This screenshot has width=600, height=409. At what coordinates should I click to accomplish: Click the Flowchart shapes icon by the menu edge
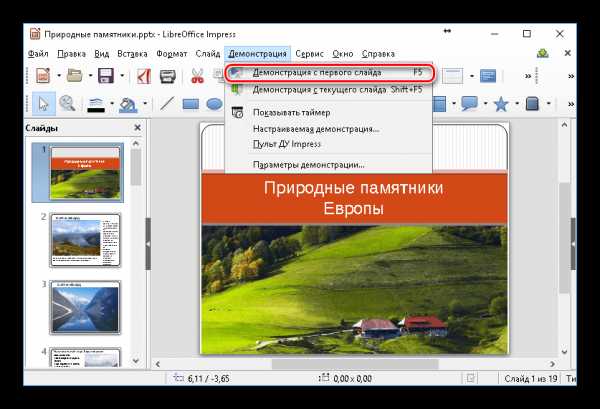(x=439, y=104)
